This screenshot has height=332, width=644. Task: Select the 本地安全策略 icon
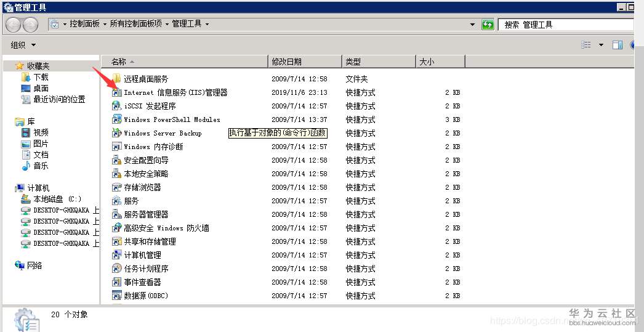tap(116, 174)
